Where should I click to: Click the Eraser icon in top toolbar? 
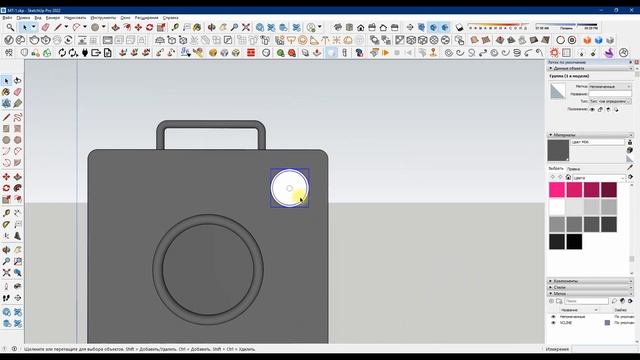pos(46,27)
